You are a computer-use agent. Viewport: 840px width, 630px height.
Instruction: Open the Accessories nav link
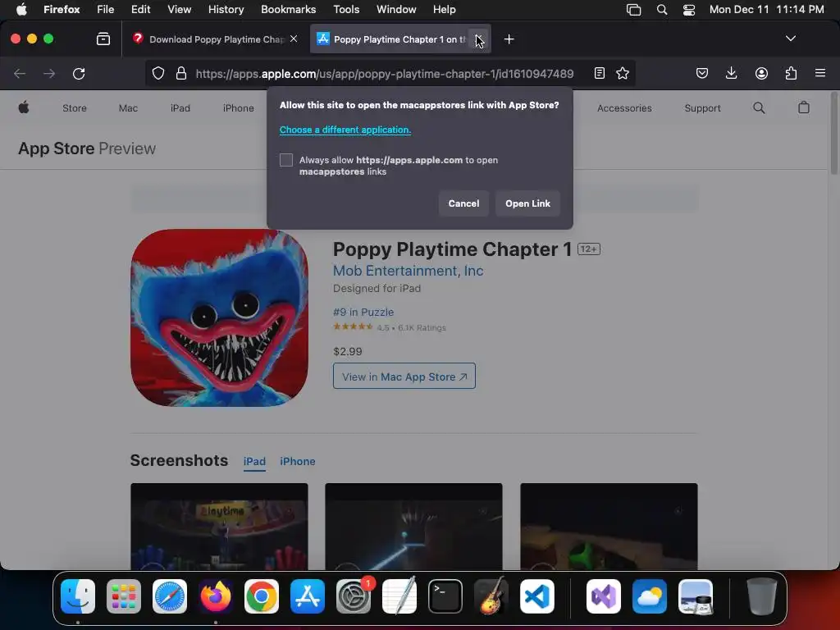click(x=624, y=107)
